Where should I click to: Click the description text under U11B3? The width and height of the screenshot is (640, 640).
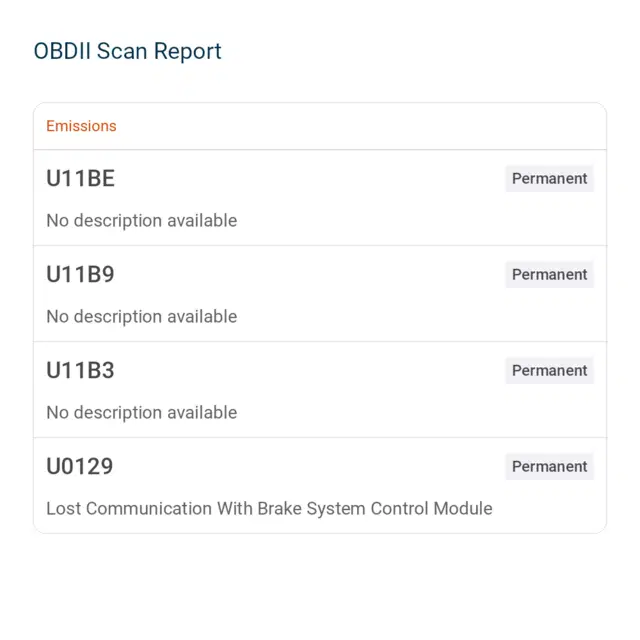click(142, 412)
